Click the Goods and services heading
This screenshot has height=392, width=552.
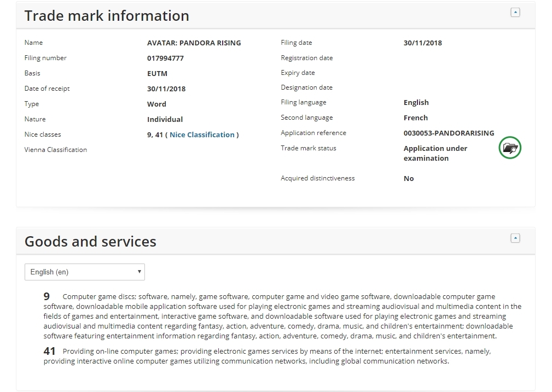tap(90, 242)
